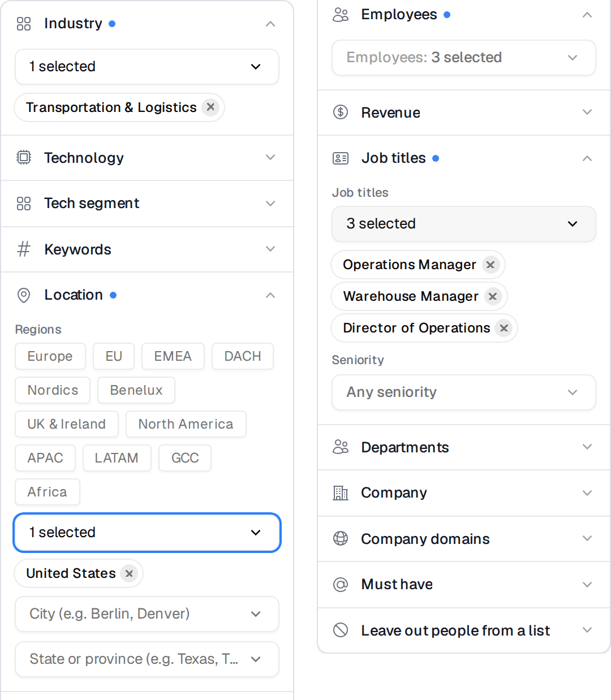Click the Location pin icon
This screenshot has width=611, height=700.
coord(24,295)
